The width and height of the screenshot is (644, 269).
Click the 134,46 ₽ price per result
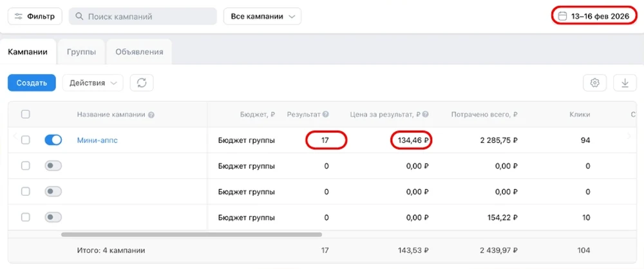point(413,140)
